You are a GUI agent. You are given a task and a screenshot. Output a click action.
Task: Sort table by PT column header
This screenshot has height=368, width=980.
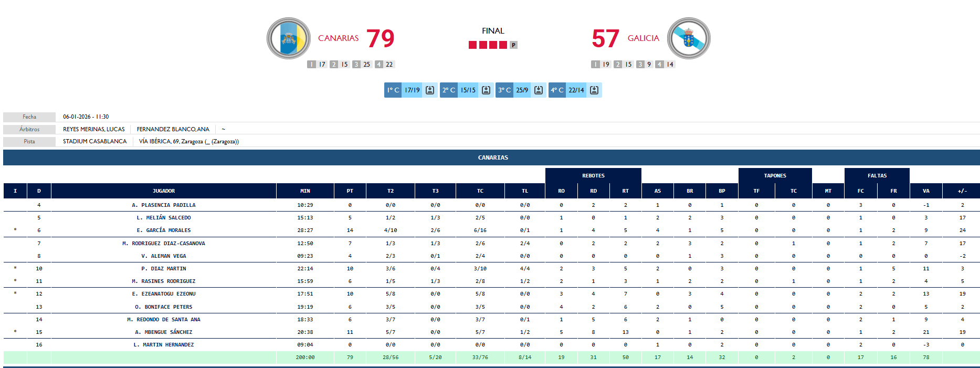(350, 191)
